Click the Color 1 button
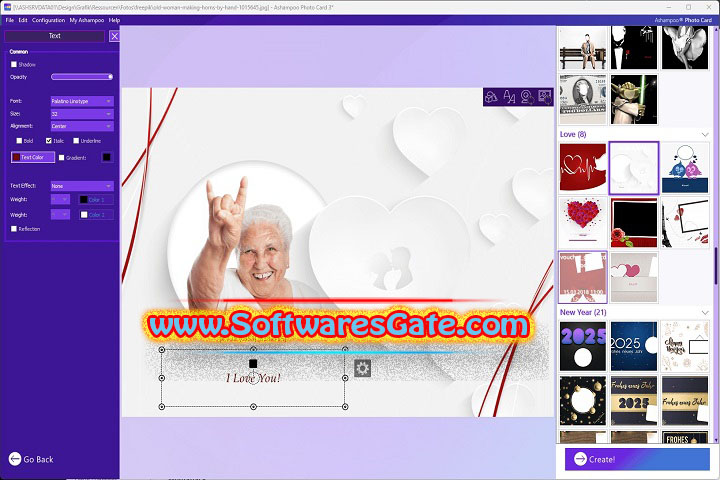Viewport: 720px width, 480px height. [x=96, y=200]
